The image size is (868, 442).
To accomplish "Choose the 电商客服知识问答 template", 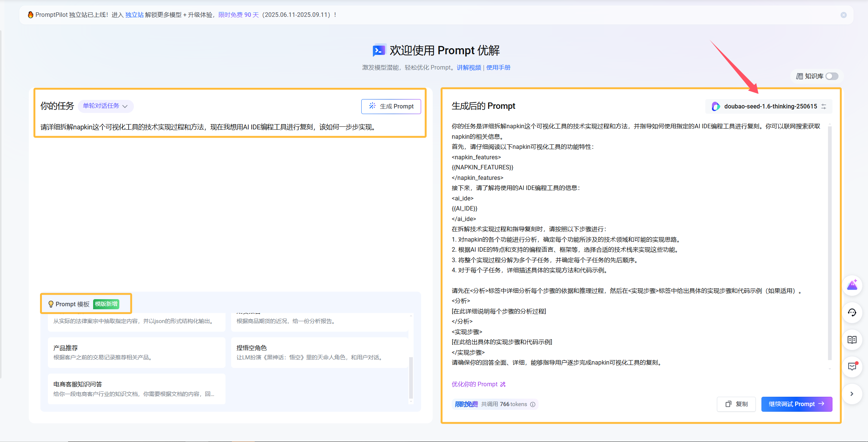I will coord(137,389).
